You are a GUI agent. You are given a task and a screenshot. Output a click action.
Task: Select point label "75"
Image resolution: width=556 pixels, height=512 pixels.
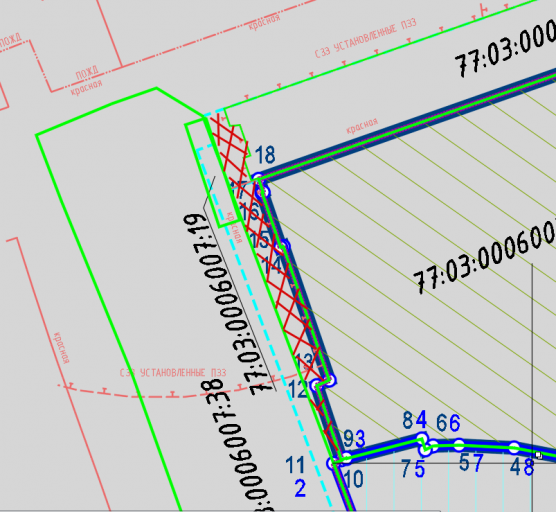click(413, 469)
